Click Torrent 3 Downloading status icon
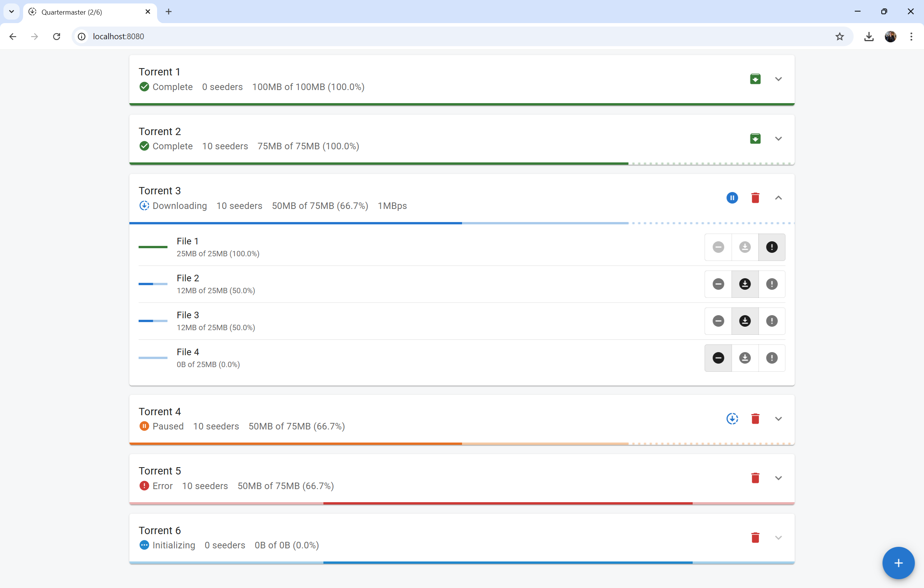 144,205
